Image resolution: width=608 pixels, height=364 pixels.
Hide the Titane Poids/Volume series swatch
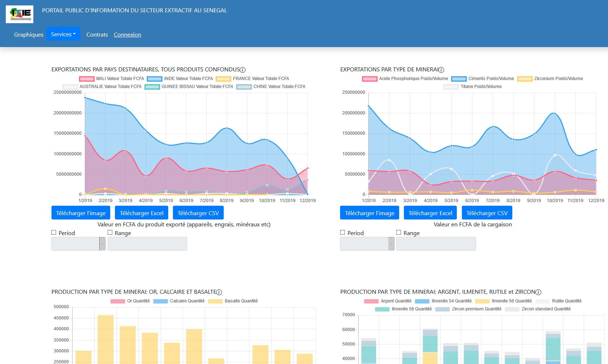[x=451, y=87]
